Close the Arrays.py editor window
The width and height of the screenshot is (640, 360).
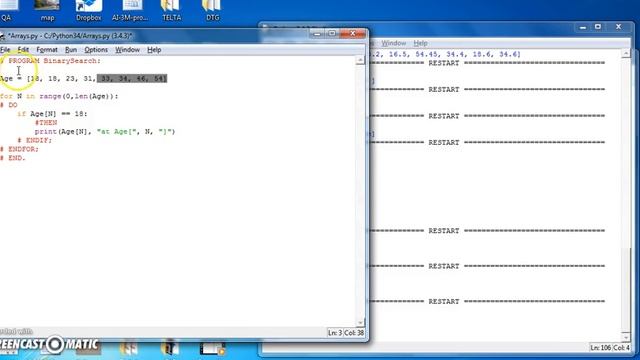[x=353, y=33]
